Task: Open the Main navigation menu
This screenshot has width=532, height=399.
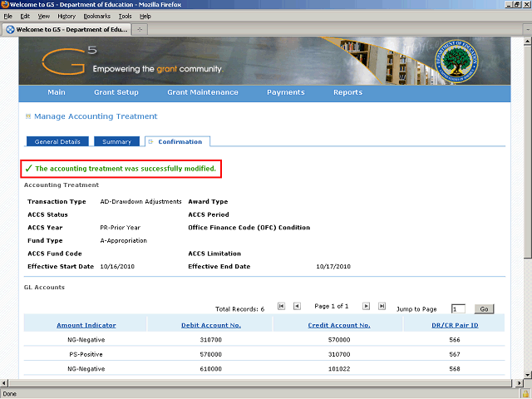Action: 57,92
